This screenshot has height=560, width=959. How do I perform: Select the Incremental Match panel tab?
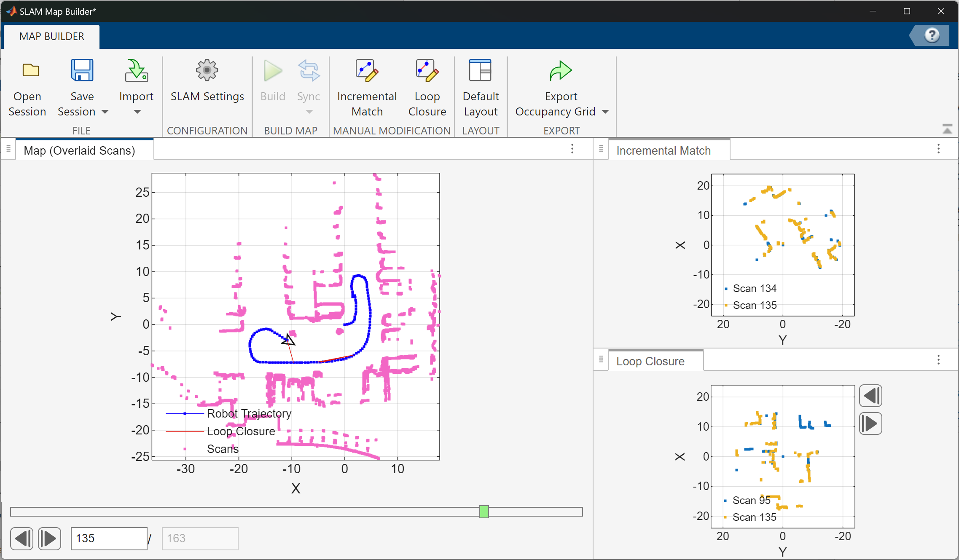coord(664,150)
